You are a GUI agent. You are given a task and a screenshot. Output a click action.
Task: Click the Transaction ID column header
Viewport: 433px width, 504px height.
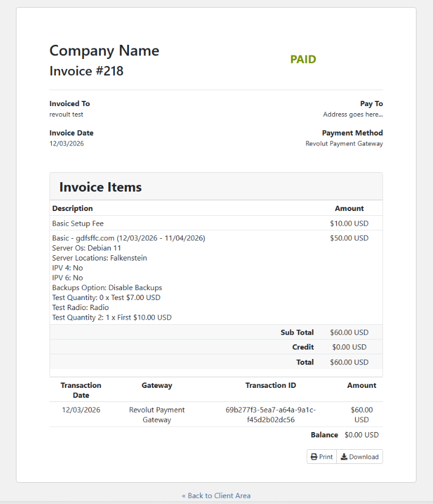(x=270, y=386)
